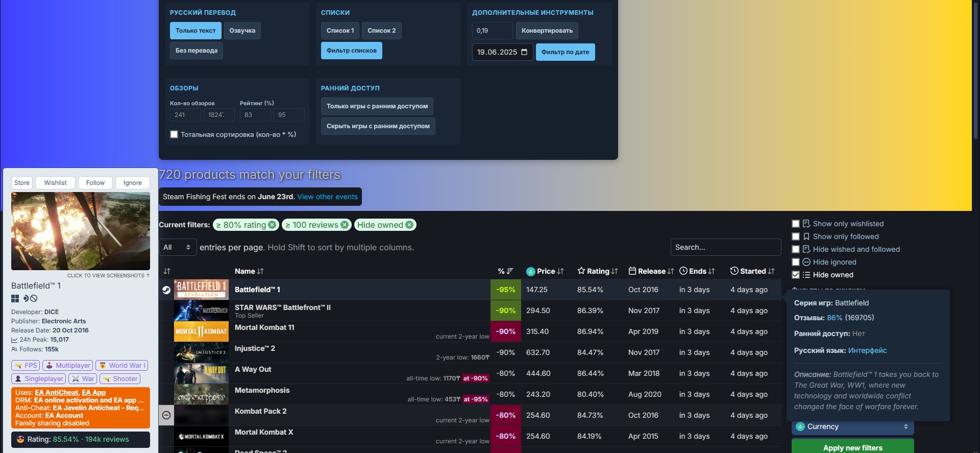Click 'Фильтр по дате' button
Image resolution: width=980 pixels, height=453 pixels.
(x=565, y=52)
